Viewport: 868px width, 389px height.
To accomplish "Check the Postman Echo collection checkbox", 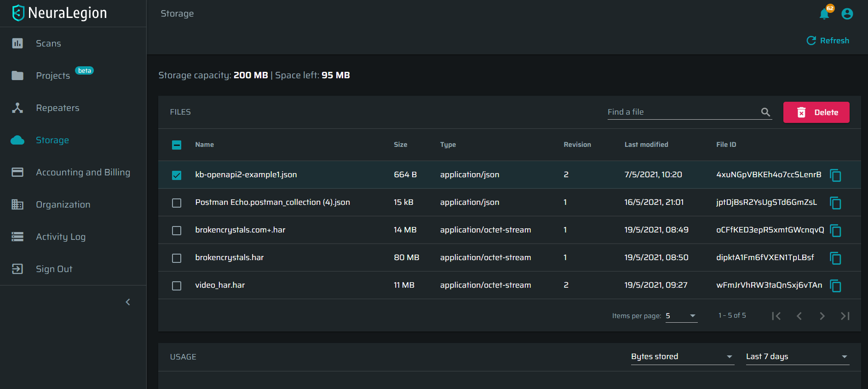I will pos(177,203).
